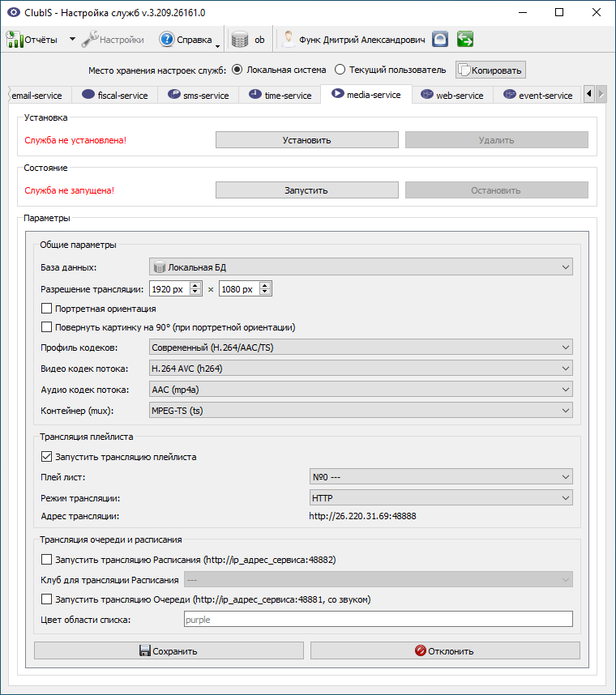This screenshot has height=695, width=616.
Task: Click the Сохранить button
Action: 169,650
